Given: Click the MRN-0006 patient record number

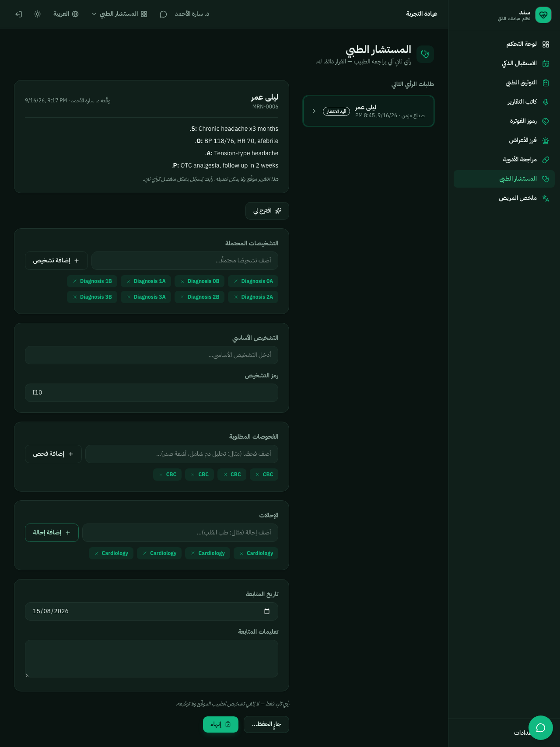Looking at the screenshot, I should click(x=265, y=107).
